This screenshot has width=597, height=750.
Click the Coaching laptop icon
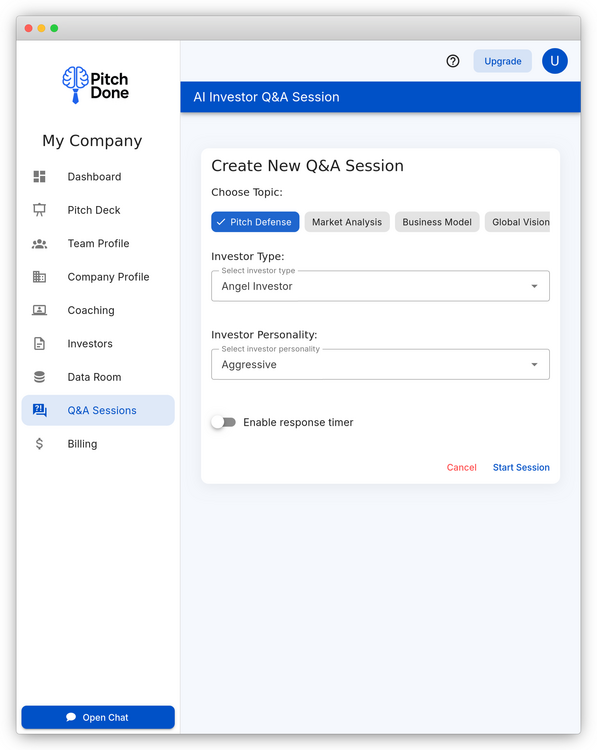(x=39, y=310)
